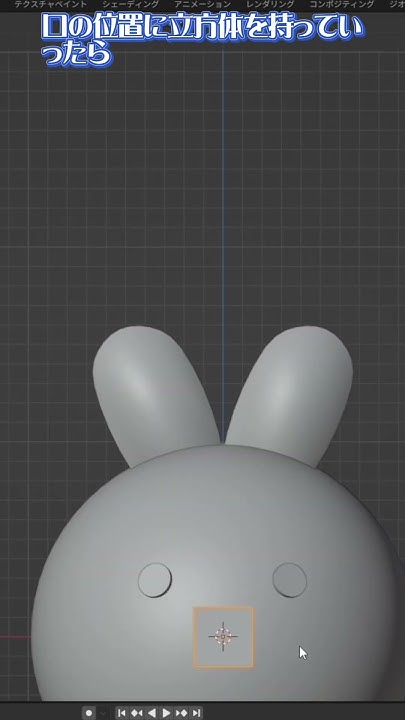Image resolution: width=405 pixels, height=720 pixels.
Task: Jump to the next keyframe
Action: click(x=181, y=713)
